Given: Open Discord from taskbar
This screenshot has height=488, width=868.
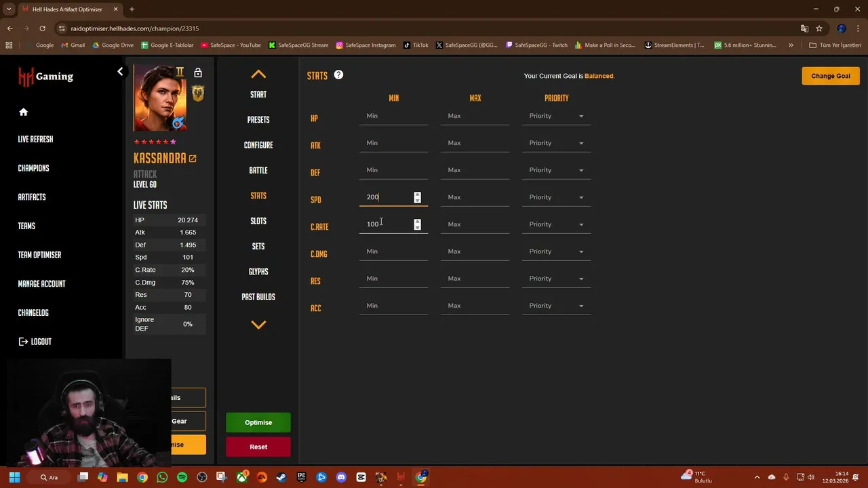Looking at the screenshot, I should pos(341,477).
